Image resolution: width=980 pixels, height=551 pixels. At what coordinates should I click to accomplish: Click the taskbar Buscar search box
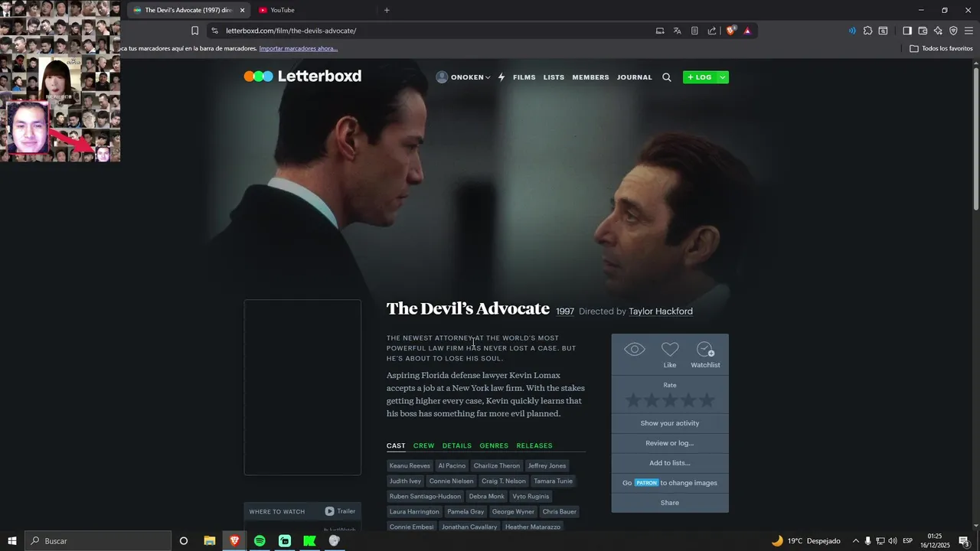coord(98,541)
